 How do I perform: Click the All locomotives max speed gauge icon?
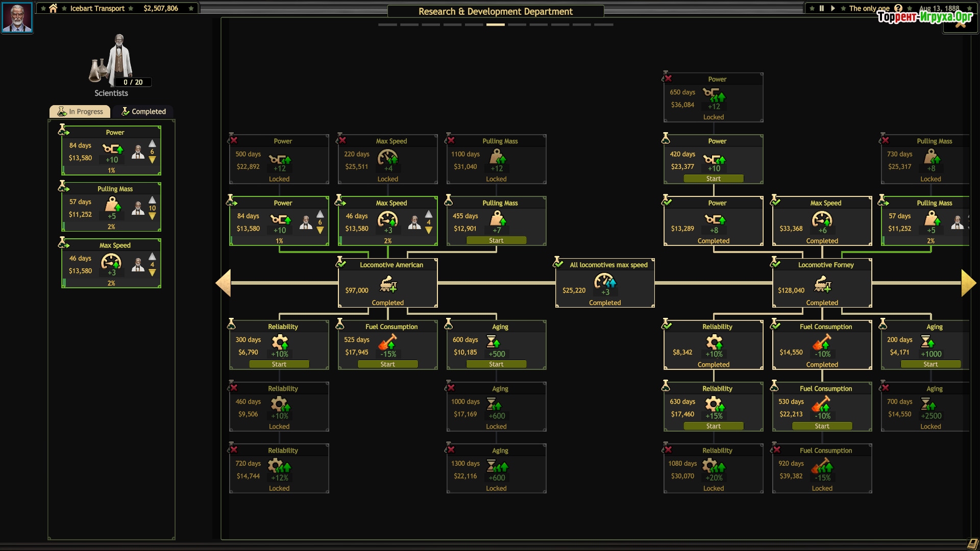coord(605,281)
